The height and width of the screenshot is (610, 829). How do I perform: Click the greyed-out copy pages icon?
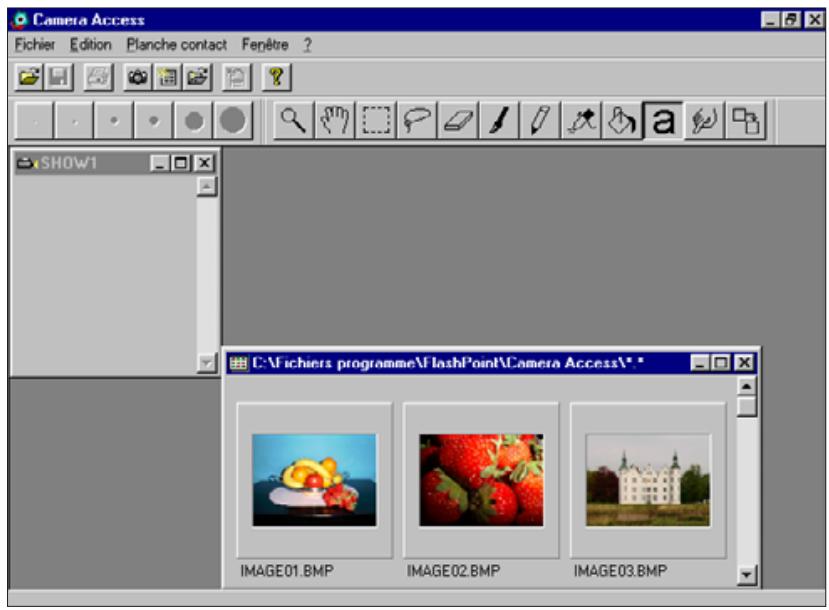pos(236,77)
